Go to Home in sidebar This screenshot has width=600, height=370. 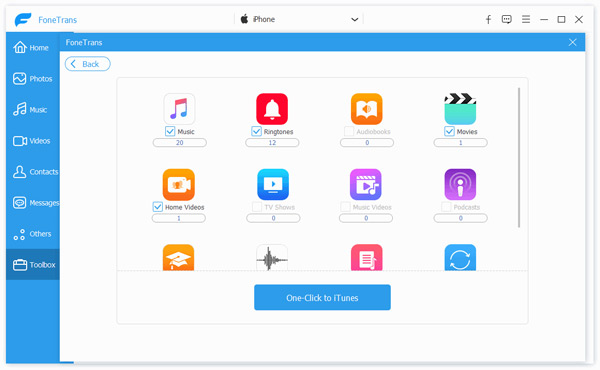click(x=33, y=48)
